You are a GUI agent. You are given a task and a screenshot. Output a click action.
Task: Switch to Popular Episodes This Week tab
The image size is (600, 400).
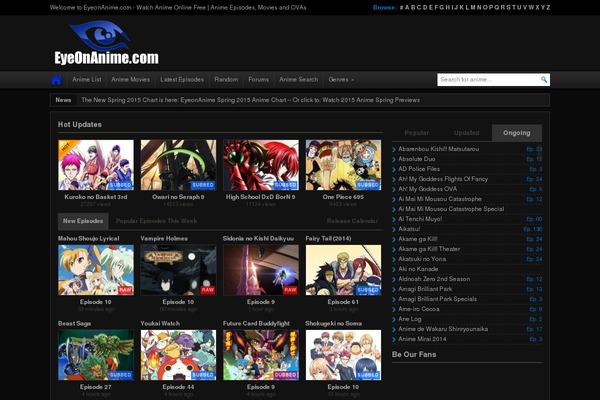(x=156, y=221)
